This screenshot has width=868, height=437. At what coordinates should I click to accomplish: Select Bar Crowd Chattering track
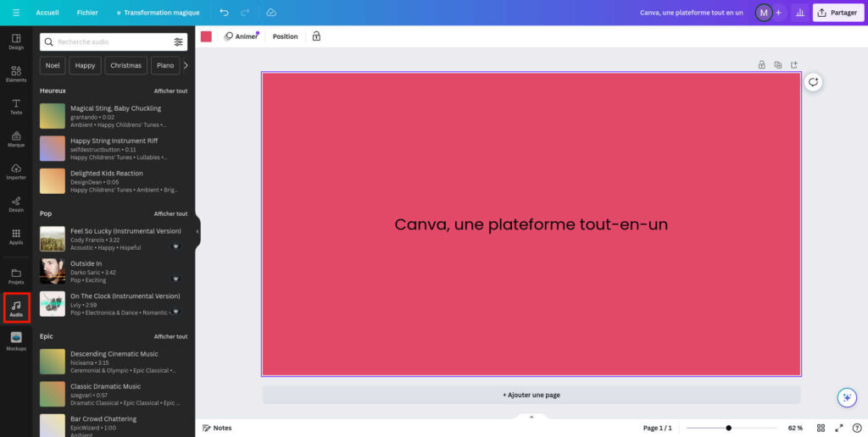click(x=114, y=425)
